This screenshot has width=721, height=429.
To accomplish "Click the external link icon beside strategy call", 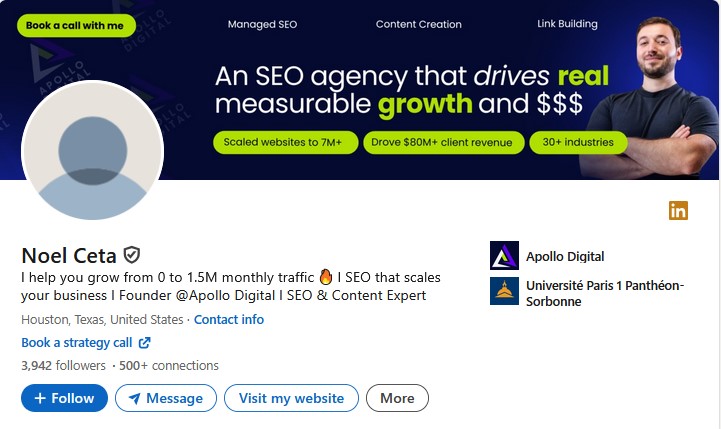I will [144, 343].
